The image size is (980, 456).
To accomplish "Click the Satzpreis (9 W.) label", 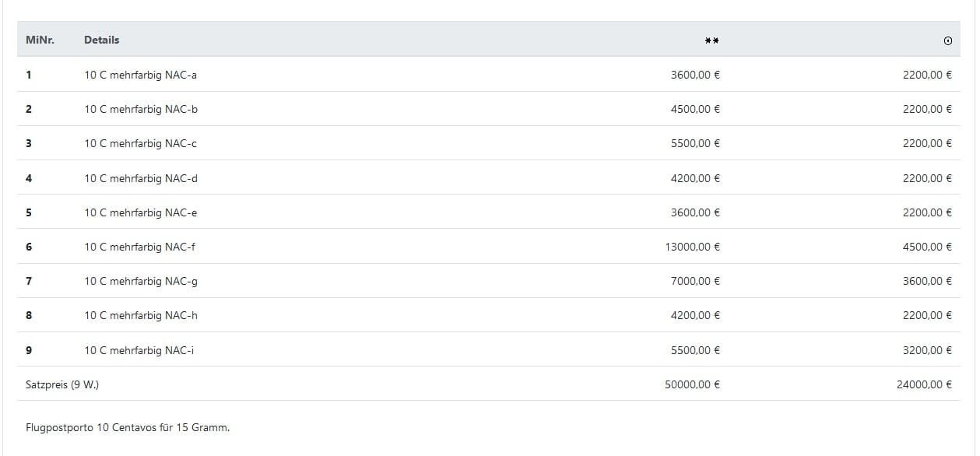I will 62,384.
